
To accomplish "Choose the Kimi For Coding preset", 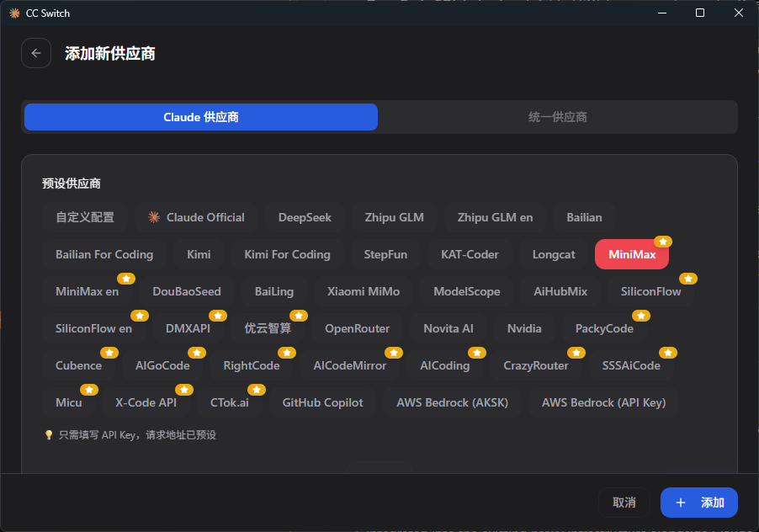I will point(287,254).
